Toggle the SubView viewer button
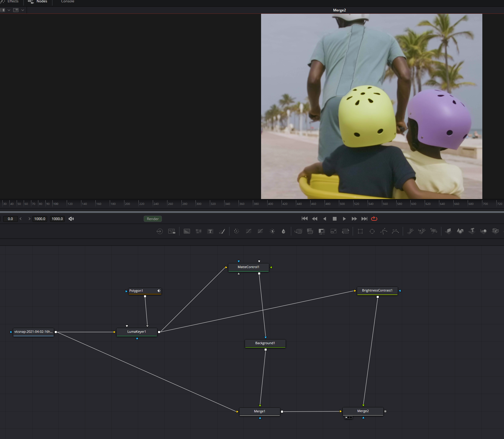Image resolution: width=504 pixels, height=439 pixels. (x=16, y=10)
